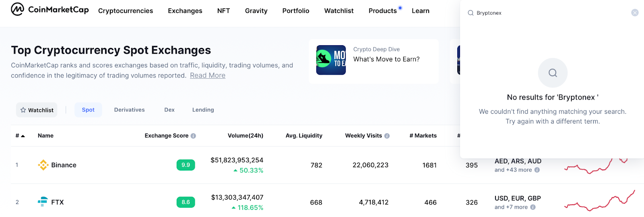Select the Spot tab

tap(88, 110)
